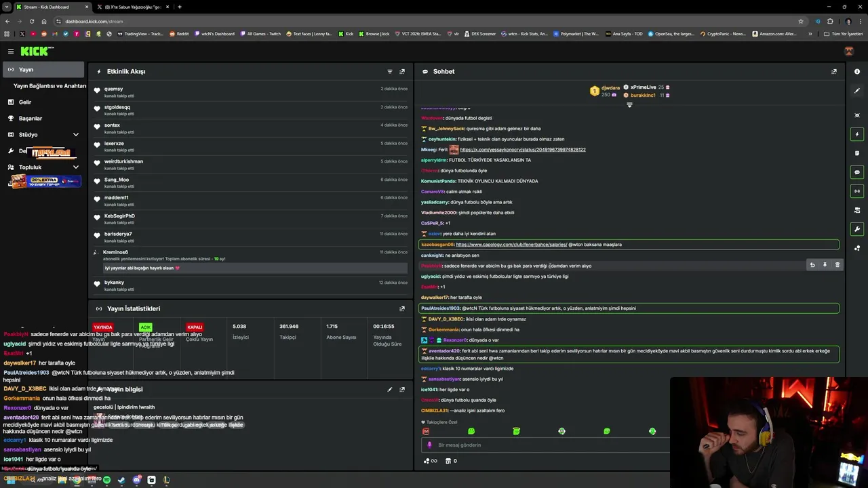The height and width of the screenshot is (488, 868).
Task: Open Yayın Bağlantısı ve Anahtarı page
Action: click(x=50, y=86)
